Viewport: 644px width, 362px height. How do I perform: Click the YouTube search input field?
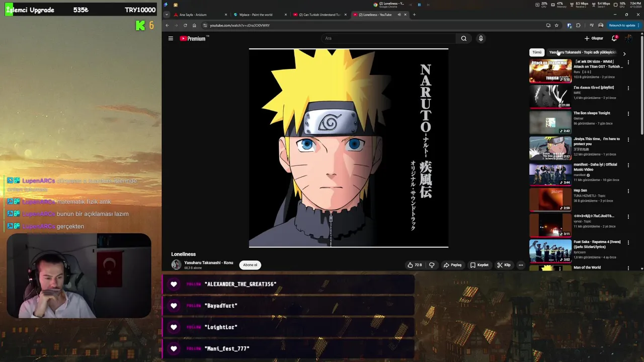[388, 38]
